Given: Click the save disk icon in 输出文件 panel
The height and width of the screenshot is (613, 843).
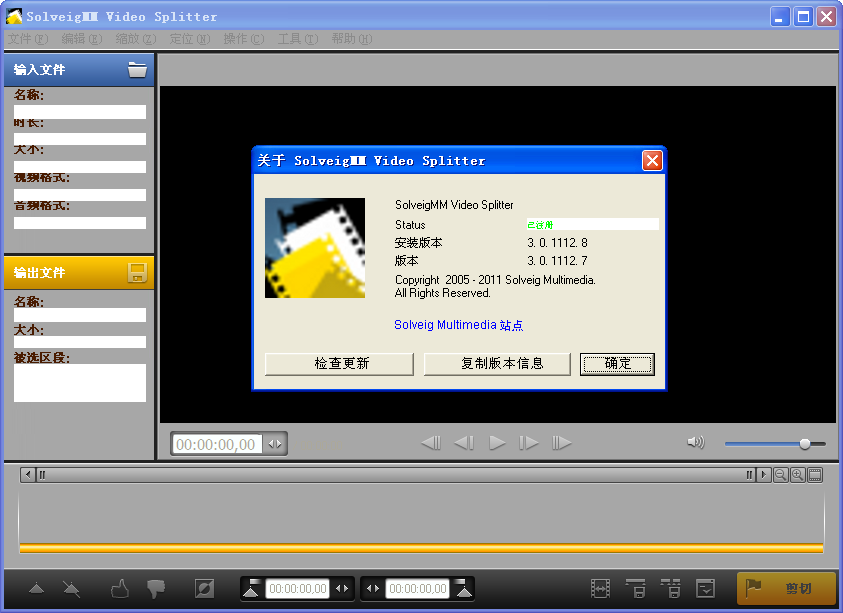Looking at the screenshot, I should pos(137,273).
